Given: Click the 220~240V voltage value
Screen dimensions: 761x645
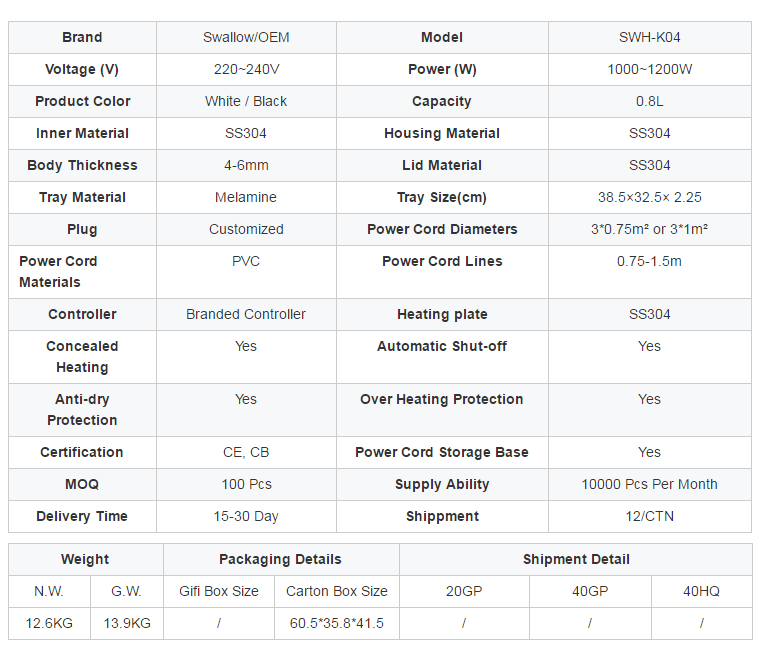Looking at the screenshot, I should click(x=246, y=69).
